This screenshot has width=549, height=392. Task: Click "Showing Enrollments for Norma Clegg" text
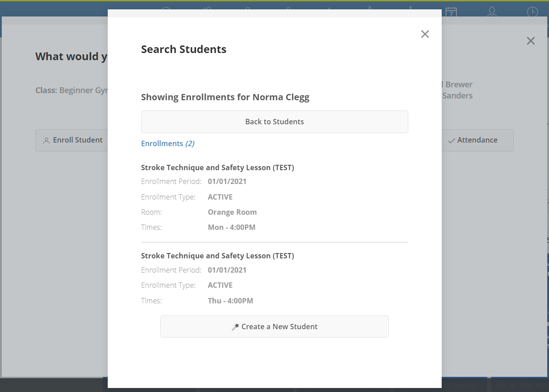225,97
